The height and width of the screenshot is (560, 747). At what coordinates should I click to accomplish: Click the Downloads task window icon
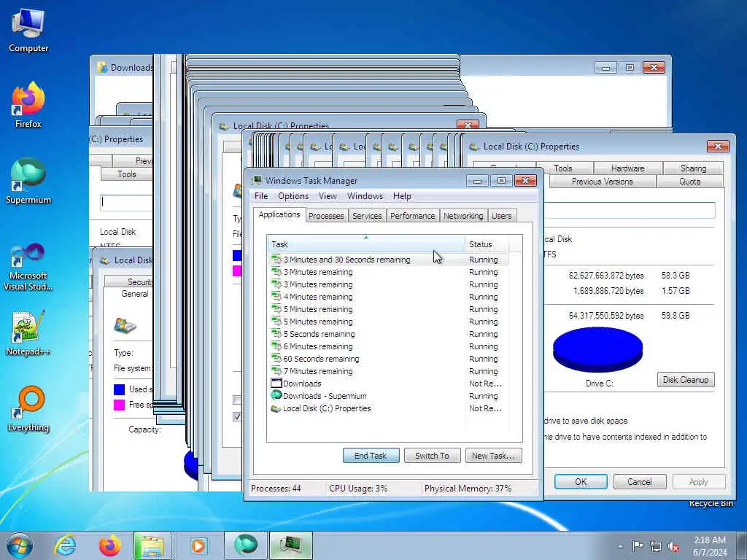pyautogui.click(x=276, y=384)
